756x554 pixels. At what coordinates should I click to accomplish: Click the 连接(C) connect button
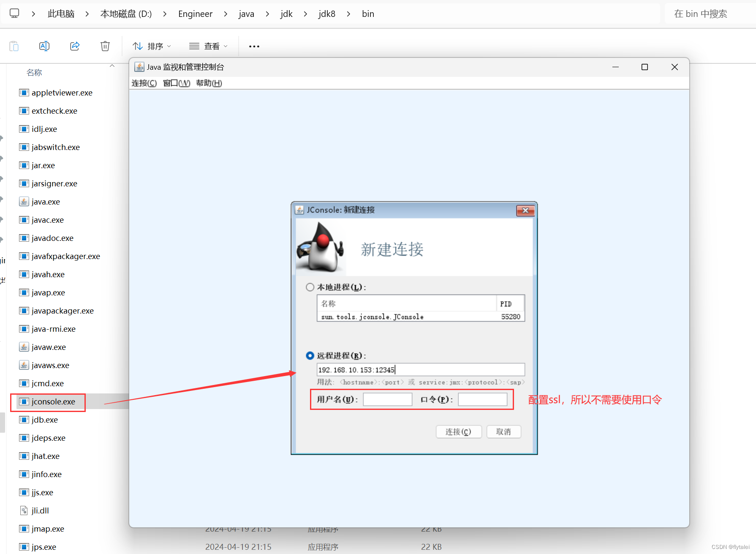click(x=459, y=432)
